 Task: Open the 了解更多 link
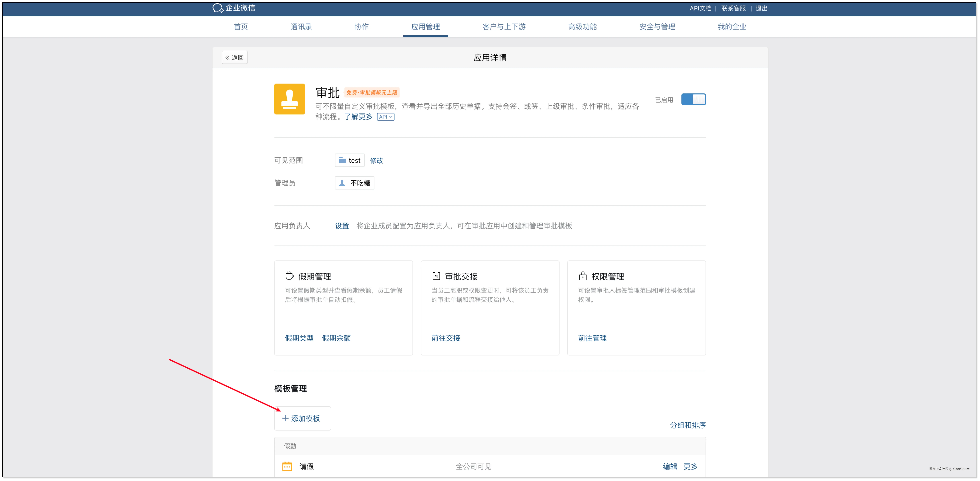click(x=358, y=117)
